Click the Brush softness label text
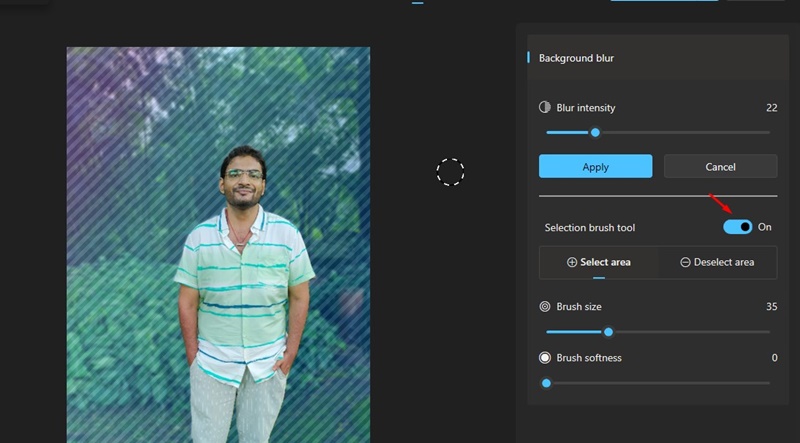Image resolution: width=800 pixels, height=443 pixels. pos(589,358)
